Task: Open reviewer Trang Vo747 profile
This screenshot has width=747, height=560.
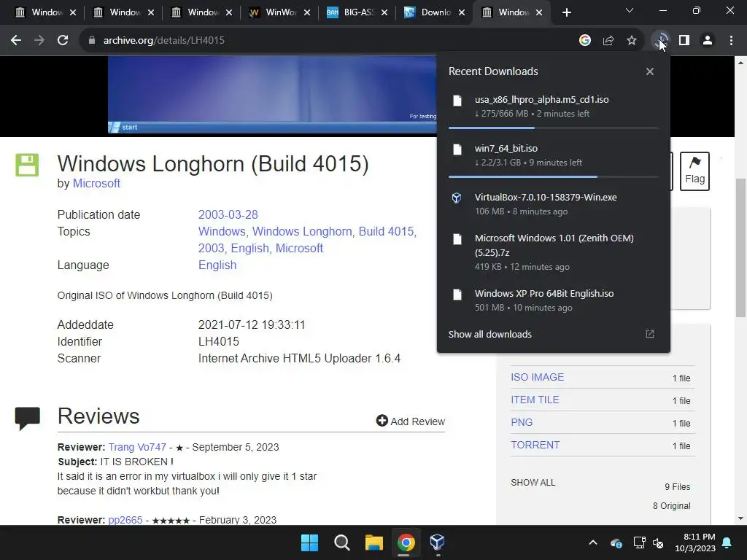Action: pos(137,447)
